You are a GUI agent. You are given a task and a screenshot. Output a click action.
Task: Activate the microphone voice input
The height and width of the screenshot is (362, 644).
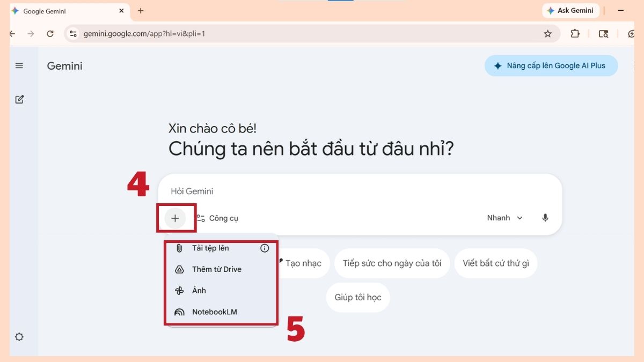pos(545,218)
